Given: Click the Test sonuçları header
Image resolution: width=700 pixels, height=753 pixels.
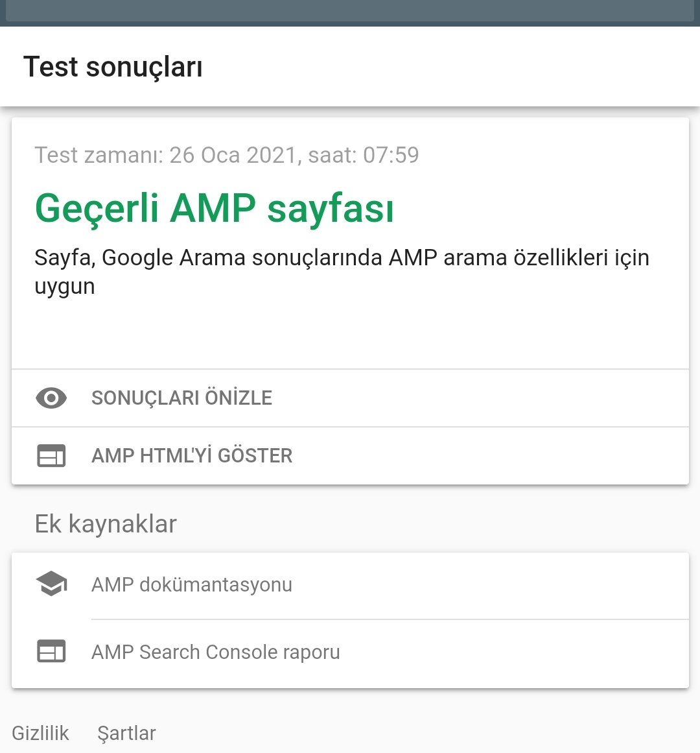Looking at the screenshot, I should pyautogui.click(x=113, y=67).
